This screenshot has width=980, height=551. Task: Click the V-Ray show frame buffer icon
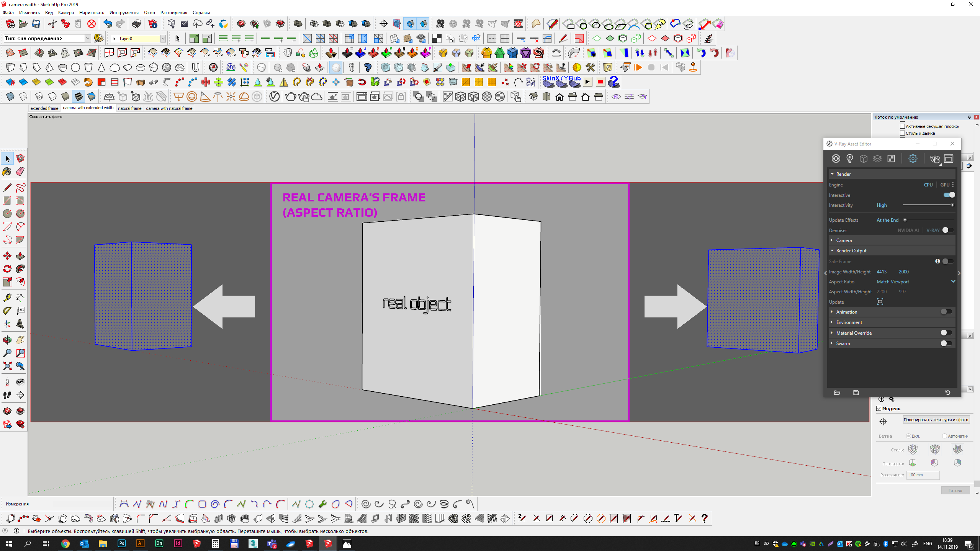pos(949,159)
